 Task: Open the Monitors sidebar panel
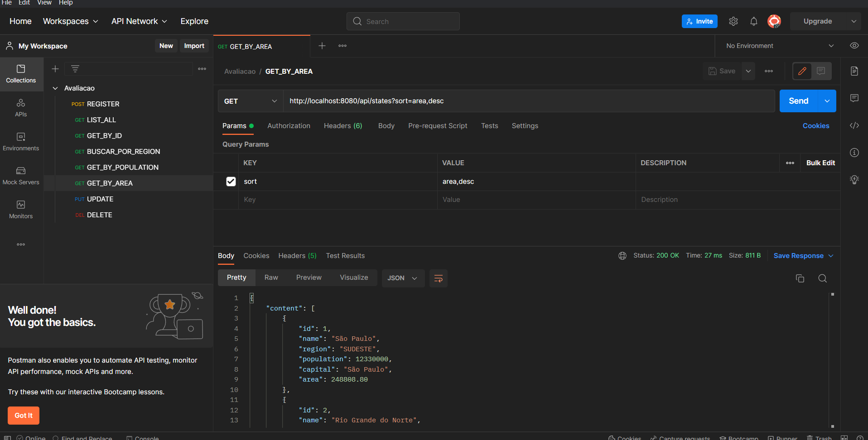[21, 210]
